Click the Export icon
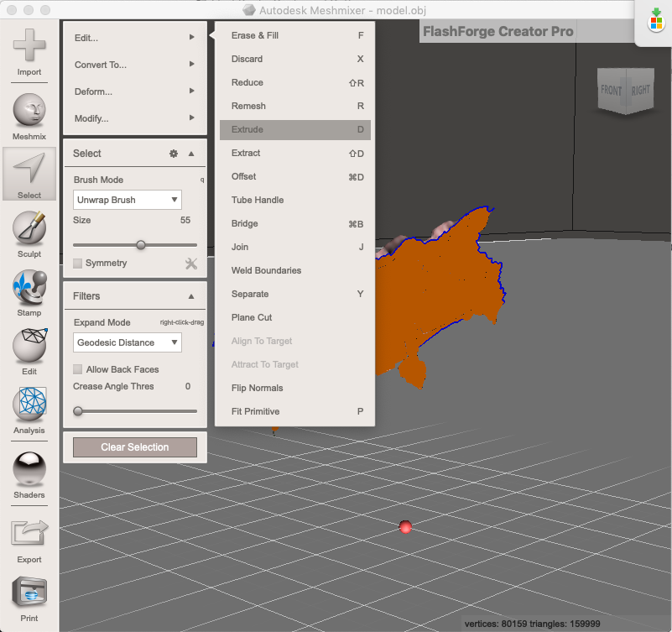The height and width of the screenshot is (632, 672). tap(29, 533)
